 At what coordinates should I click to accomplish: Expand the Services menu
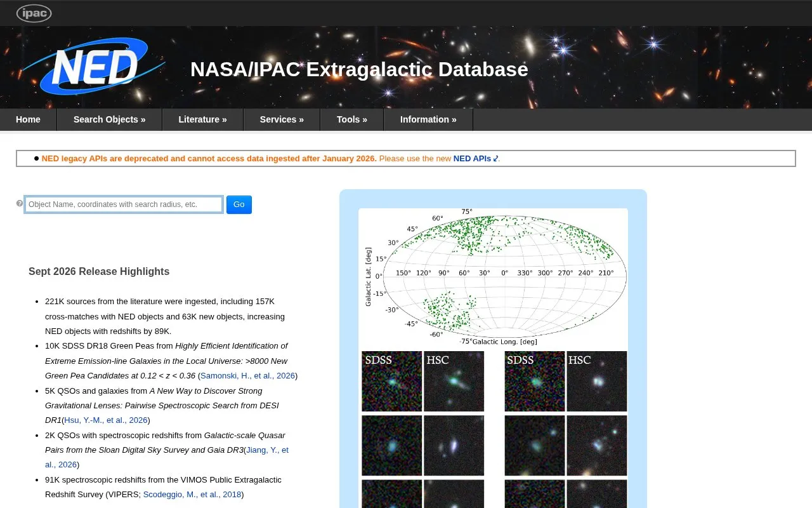tap(282, 119)
